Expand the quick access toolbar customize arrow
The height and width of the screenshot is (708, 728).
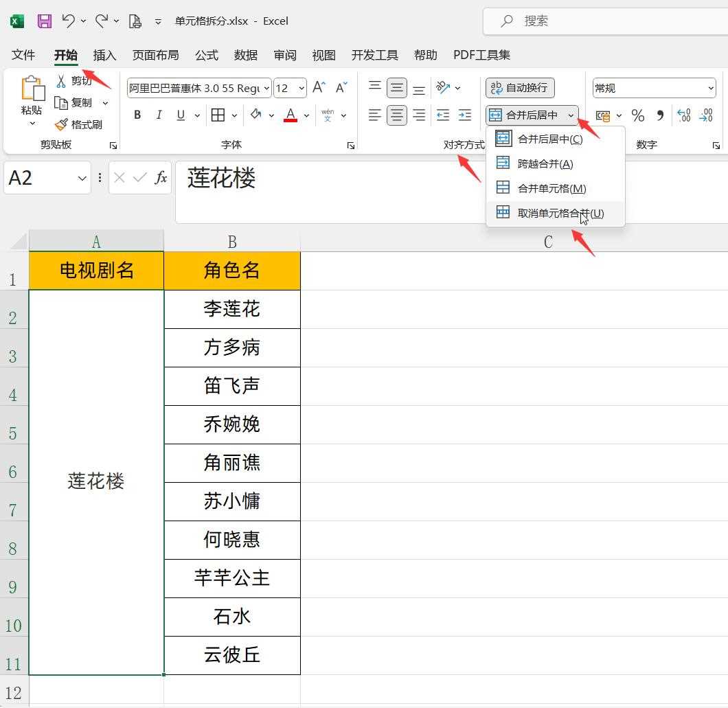(x=158, y=21)
